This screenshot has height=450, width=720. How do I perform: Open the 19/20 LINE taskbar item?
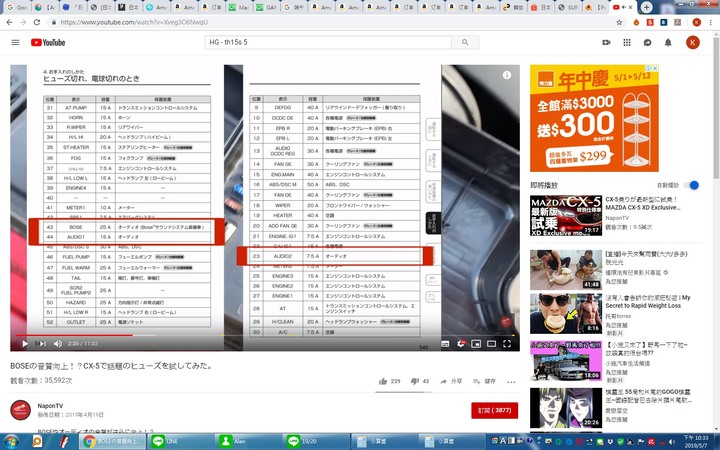click(316, 441)
